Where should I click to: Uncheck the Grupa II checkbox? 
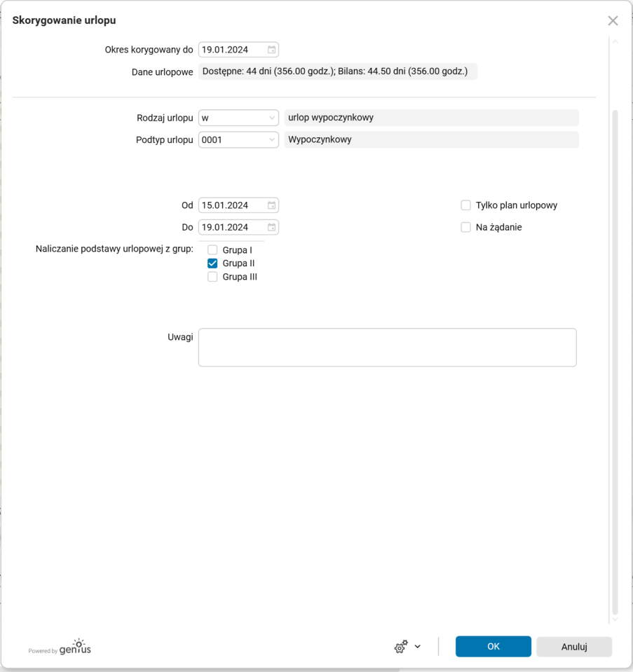(212, 263)
